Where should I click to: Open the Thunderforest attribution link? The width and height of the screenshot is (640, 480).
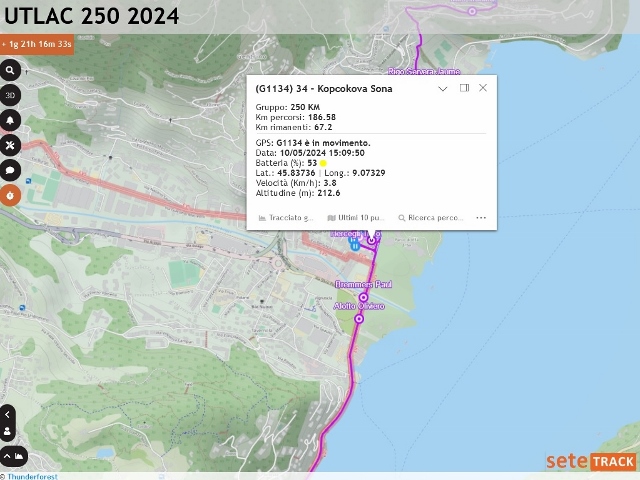(33, 476)
